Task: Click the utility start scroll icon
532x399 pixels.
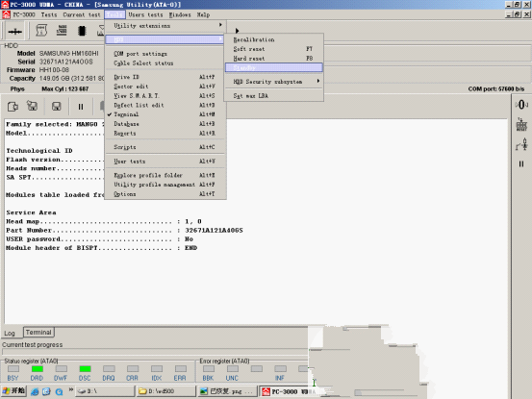Action: pos(41,30)
